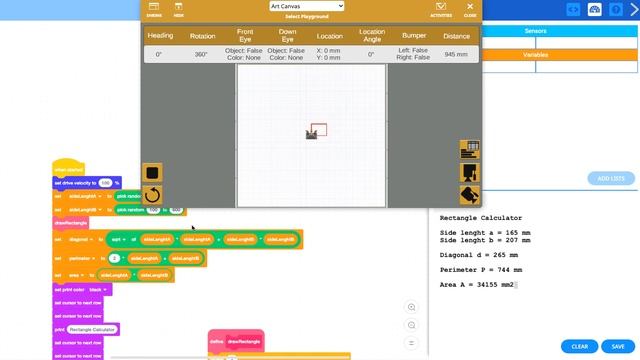The height and width of the screenshot is (360, 640).
Task: Click the Distance value 945 mm
Action: pyautogui.click(x=456, y=54)
